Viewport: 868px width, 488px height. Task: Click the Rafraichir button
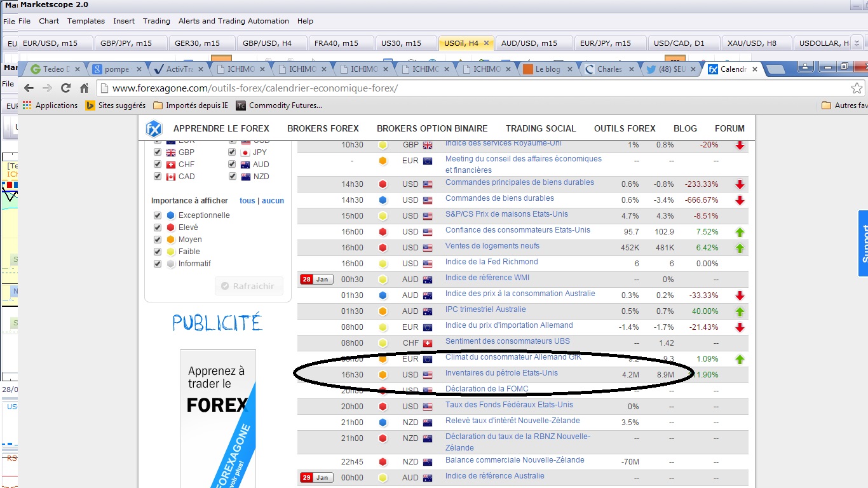(248, 287)
